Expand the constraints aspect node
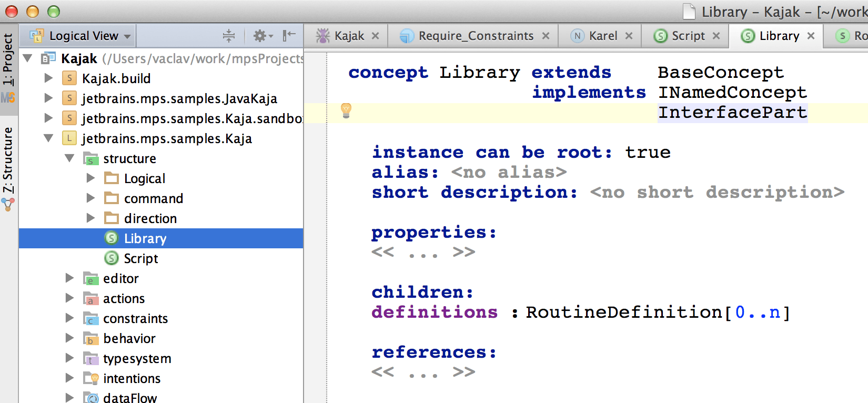 69,318
